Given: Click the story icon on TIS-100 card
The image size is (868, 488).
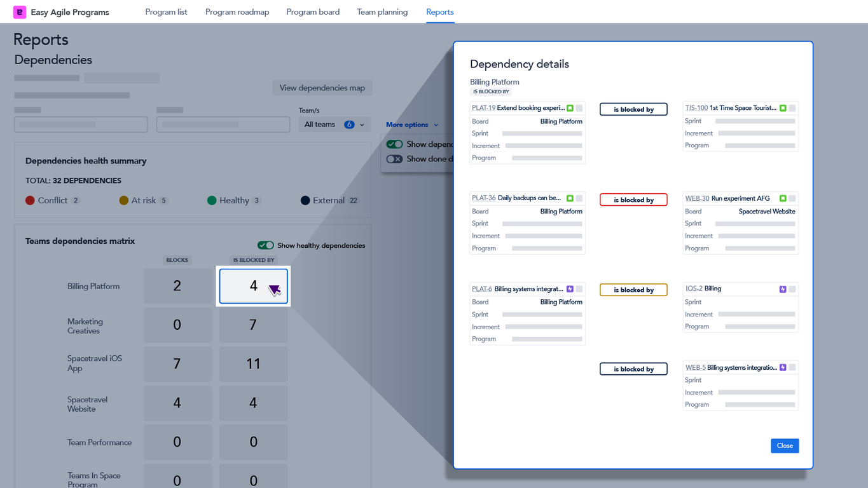Looking at the screenshot, I should pos(783,108).
